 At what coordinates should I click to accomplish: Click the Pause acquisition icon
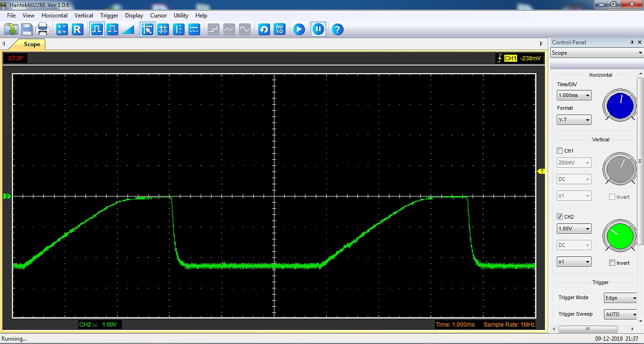pyautogui.click(x=318, y=30)
